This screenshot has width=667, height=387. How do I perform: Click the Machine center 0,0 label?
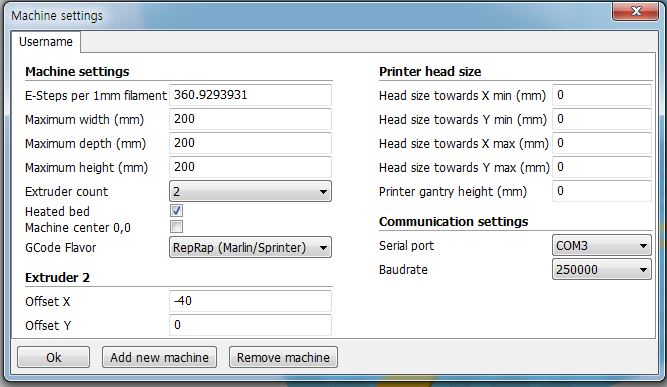click(x=78, y=228)
